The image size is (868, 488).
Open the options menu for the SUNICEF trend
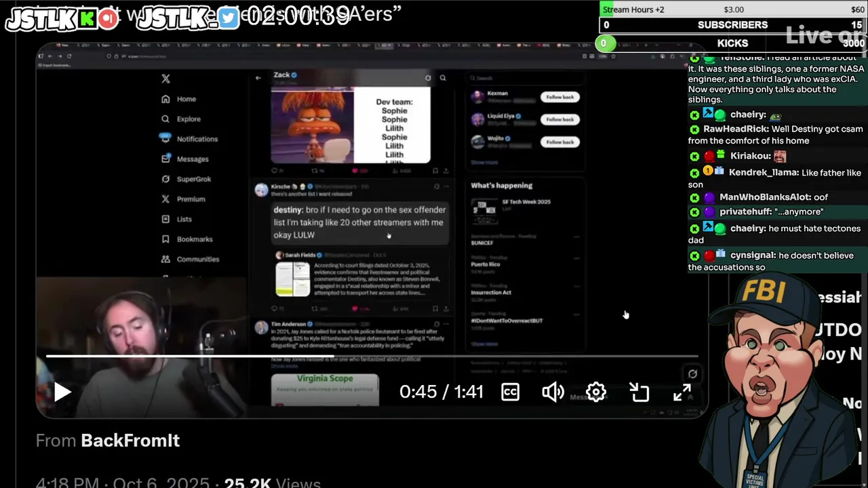click(576, 237)
